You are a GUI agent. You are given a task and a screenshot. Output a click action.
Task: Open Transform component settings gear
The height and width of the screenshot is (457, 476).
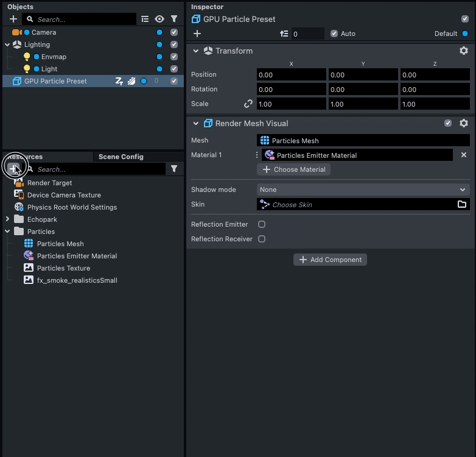[x=464, y=51]
